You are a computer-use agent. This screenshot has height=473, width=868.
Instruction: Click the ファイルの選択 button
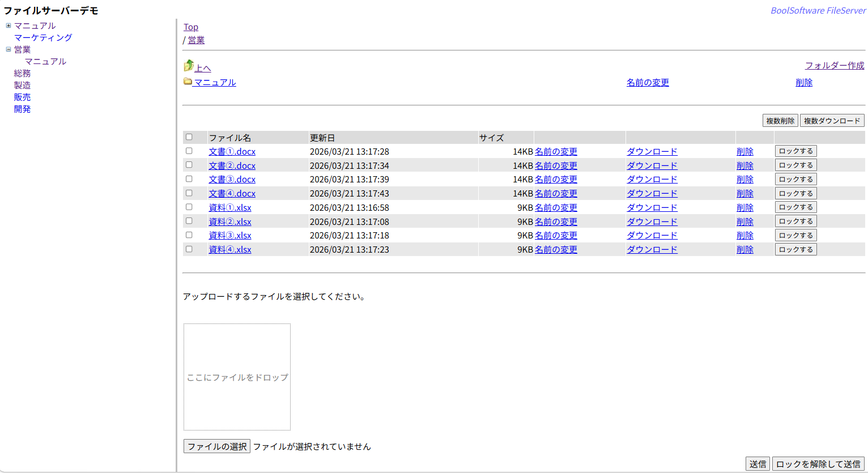click(217, 446)
